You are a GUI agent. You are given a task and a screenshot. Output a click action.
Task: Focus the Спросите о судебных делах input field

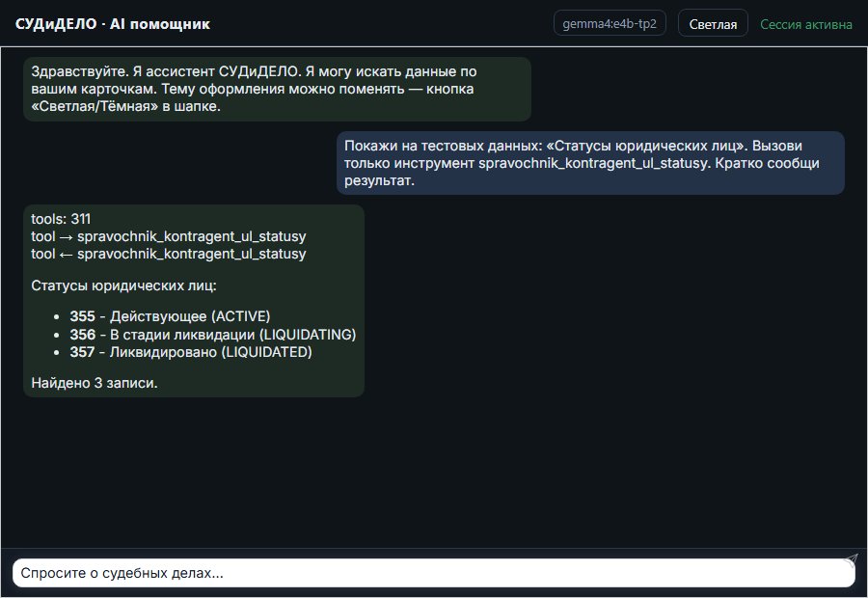(x=433, y=573)
